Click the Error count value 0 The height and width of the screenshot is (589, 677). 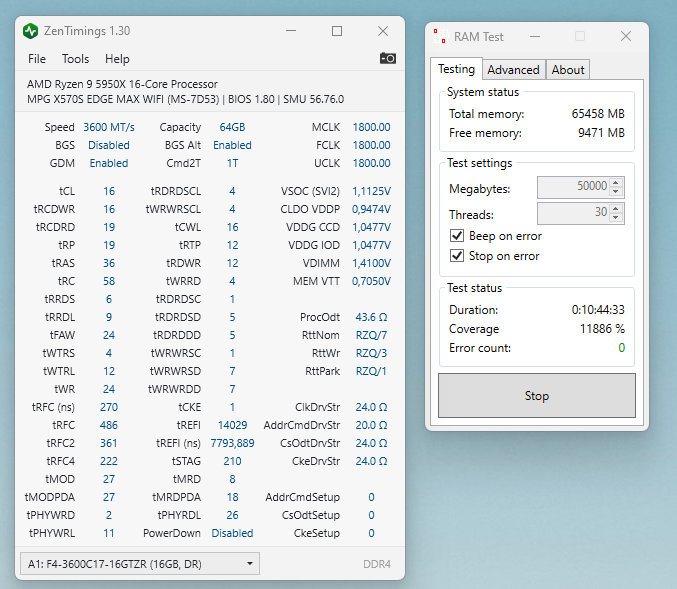click(x=621, y=348)
